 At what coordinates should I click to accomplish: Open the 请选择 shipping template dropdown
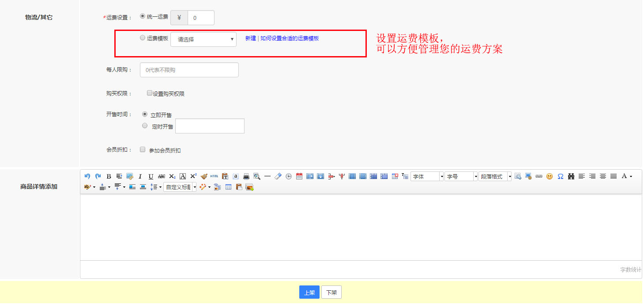pos(203,39)
